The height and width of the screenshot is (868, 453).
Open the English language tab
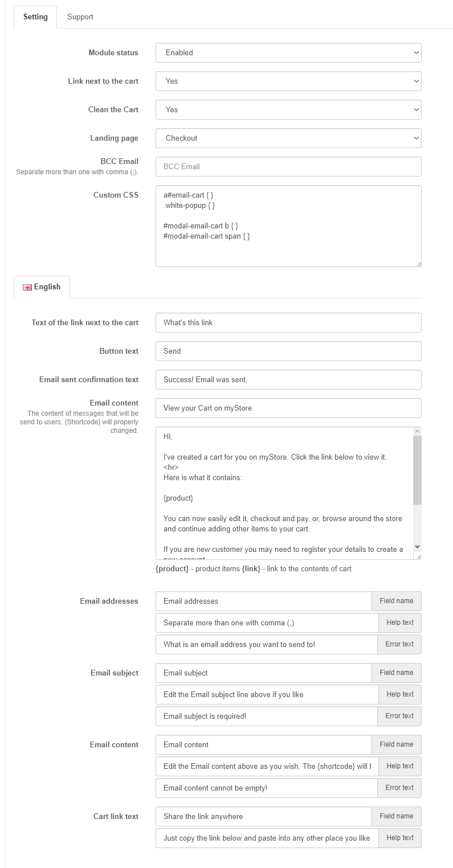(42, 287)
